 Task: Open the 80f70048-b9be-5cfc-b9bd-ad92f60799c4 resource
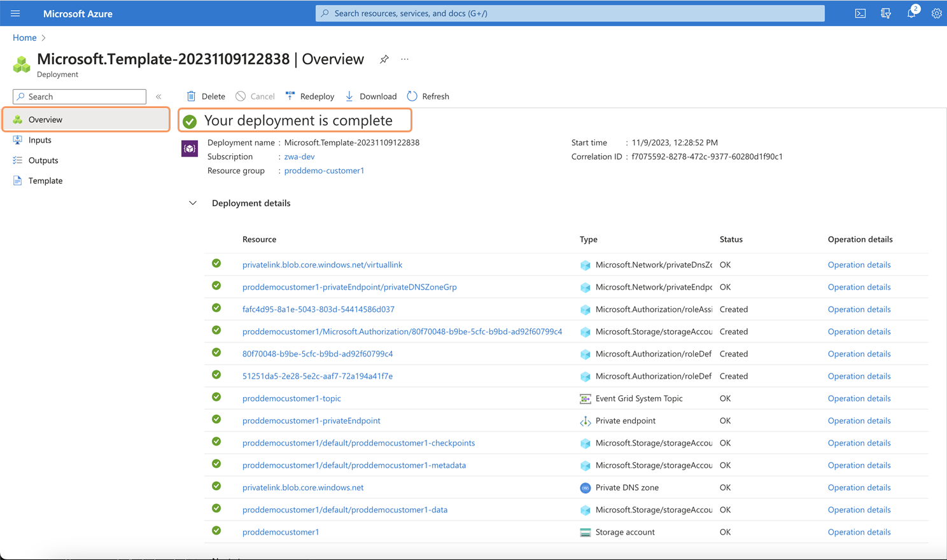pos(318,354)
